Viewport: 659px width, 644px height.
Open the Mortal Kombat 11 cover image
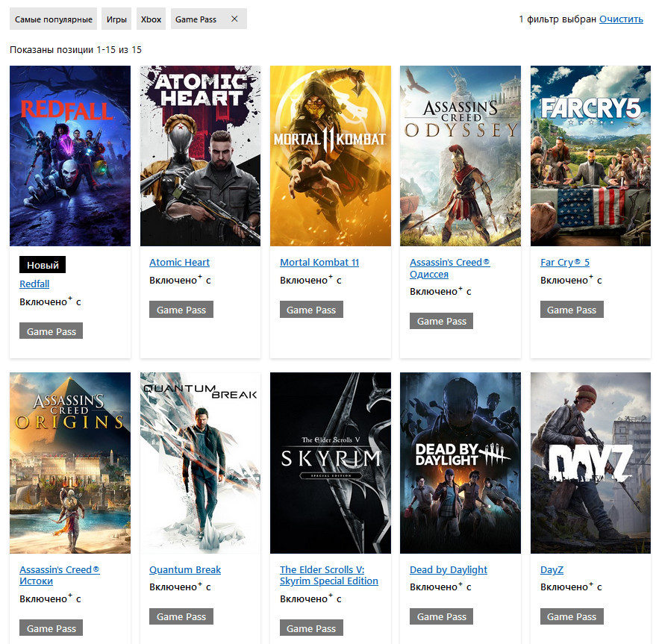331,156
